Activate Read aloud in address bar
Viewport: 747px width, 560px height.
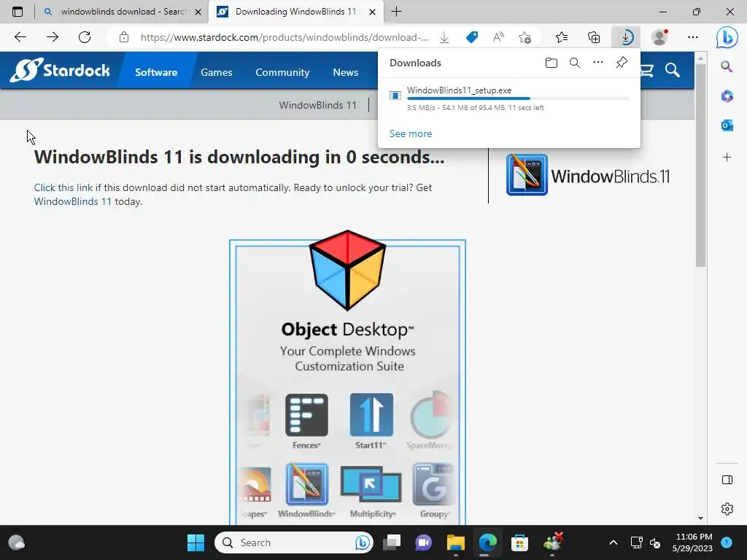point(498,37)
